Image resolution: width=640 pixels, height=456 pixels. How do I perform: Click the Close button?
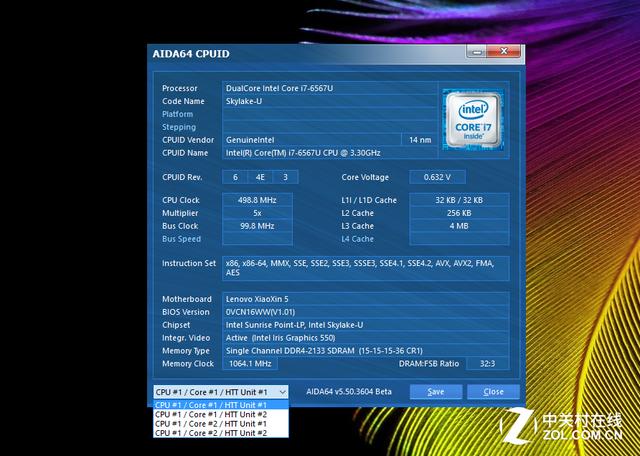point(493,392)
